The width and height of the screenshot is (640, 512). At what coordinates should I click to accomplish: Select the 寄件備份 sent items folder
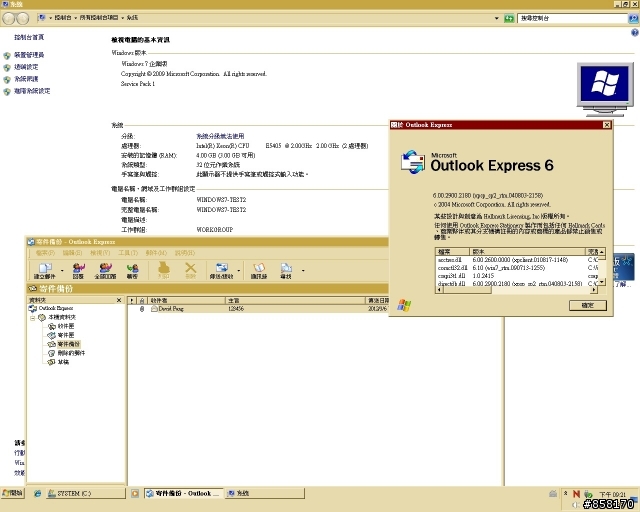(64, 344)
